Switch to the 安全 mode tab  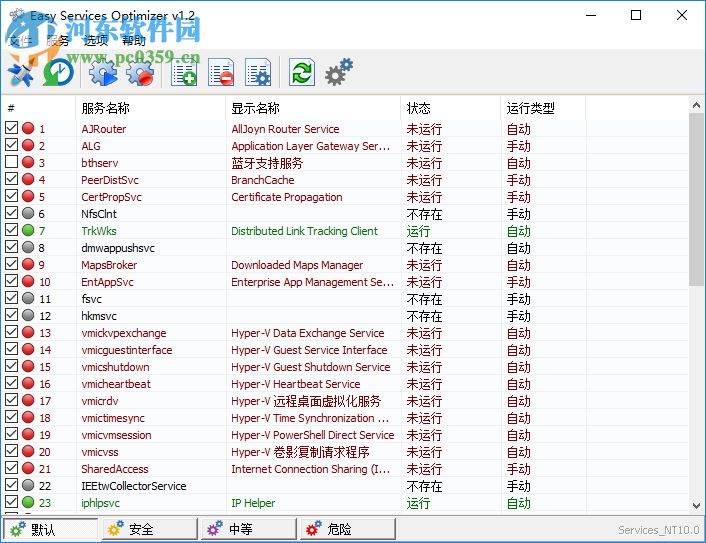150,529
